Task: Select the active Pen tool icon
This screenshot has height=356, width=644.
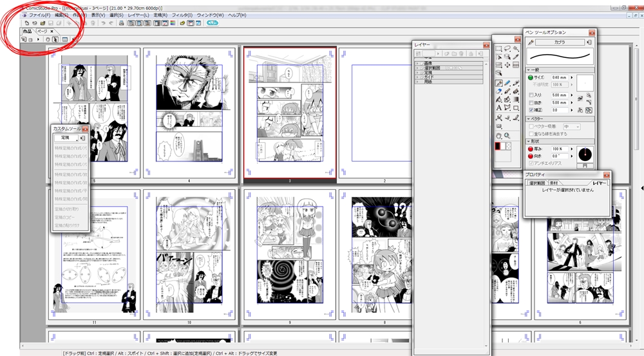Action: pyautogui.click(x=498, y=83)
